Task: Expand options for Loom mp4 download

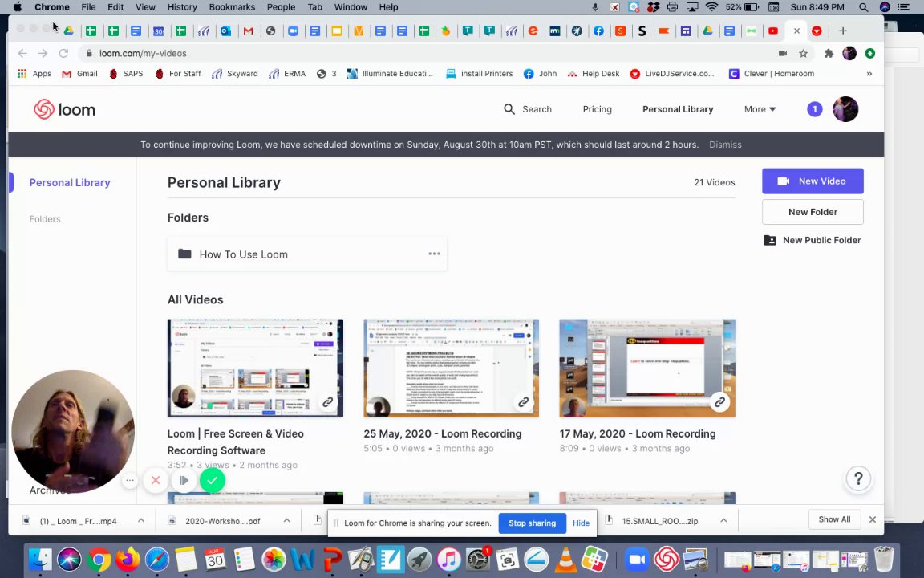Action: [x=141, y=520]
